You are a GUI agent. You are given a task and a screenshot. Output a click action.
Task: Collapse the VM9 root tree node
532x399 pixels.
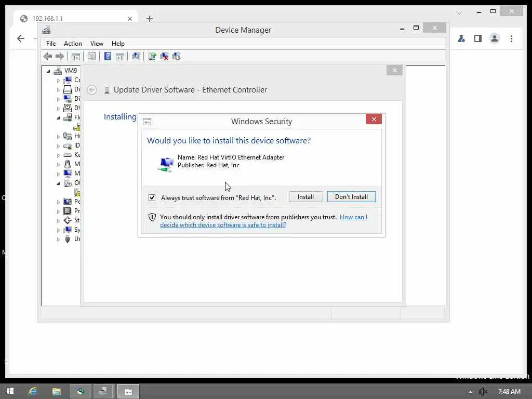point(48,71)
